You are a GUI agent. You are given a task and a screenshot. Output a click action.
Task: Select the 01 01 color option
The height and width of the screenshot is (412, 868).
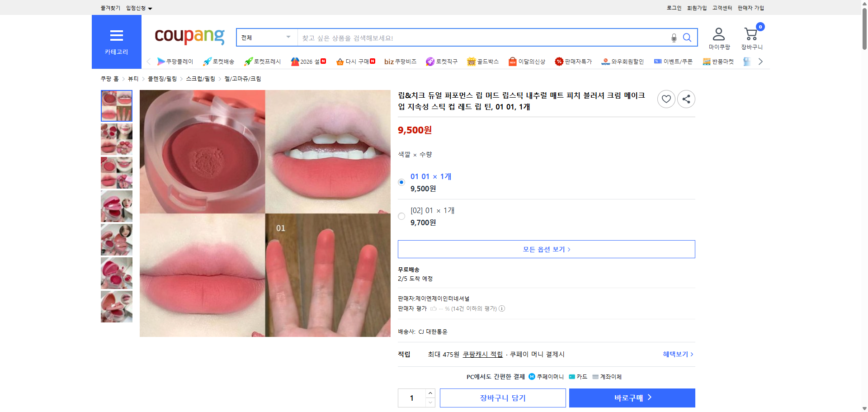click(x=401, y=182)
